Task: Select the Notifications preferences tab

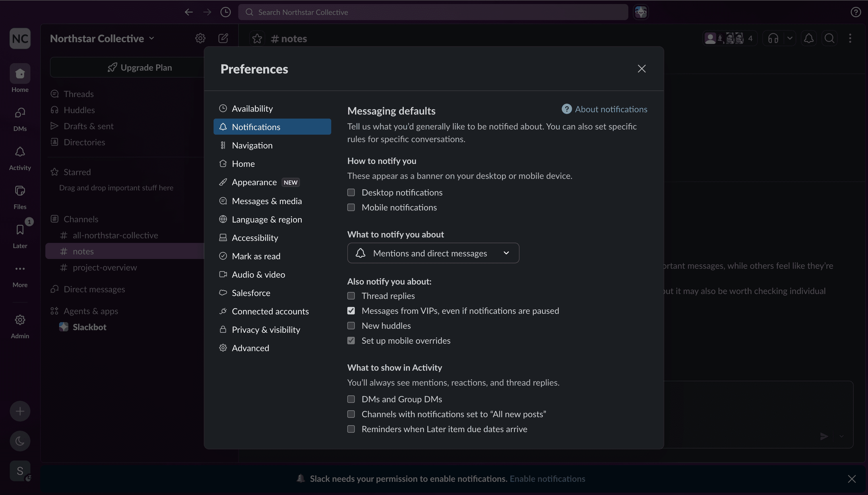Action: tap(272, 127)
